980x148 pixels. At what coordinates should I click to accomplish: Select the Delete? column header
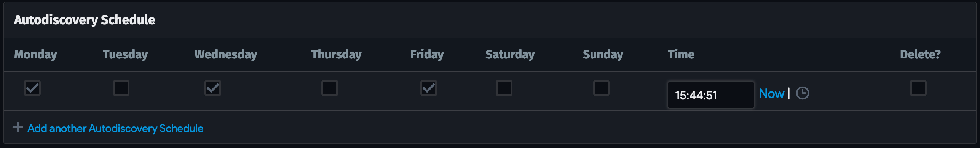pyautogui.click(x=920, y=54)
